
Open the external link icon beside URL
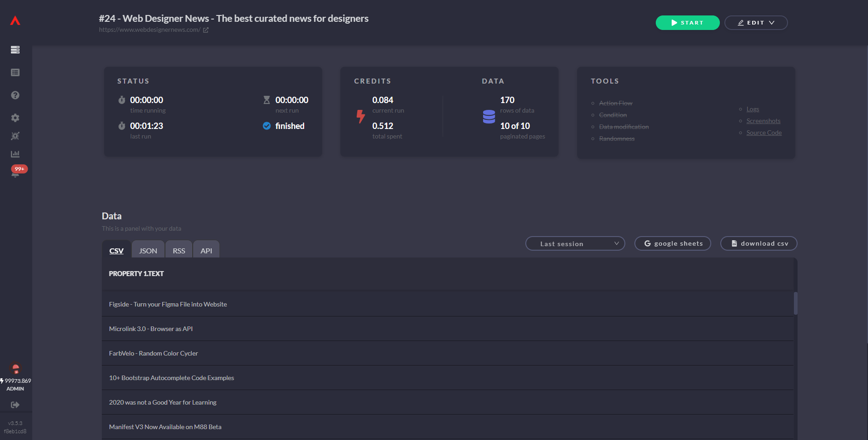click(x=205, y=30)
